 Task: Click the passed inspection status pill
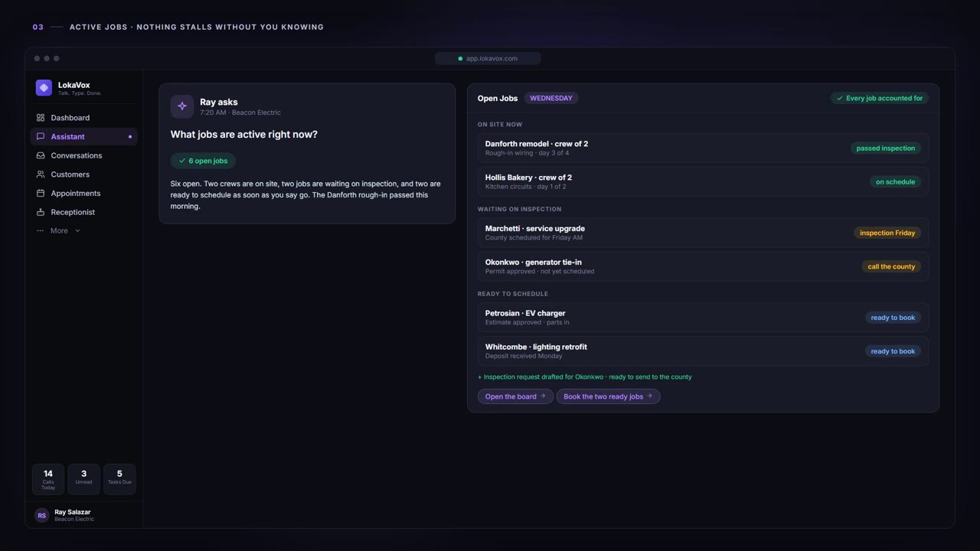pos(886,148)
